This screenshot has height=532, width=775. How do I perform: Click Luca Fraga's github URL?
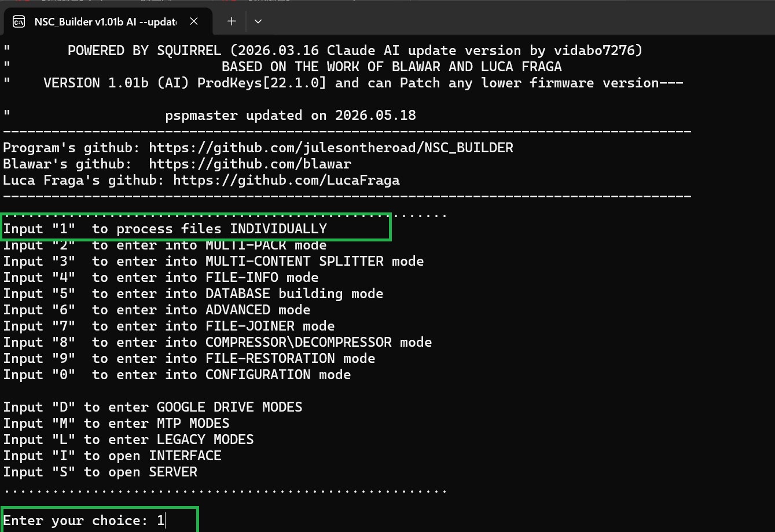[287, 180]
